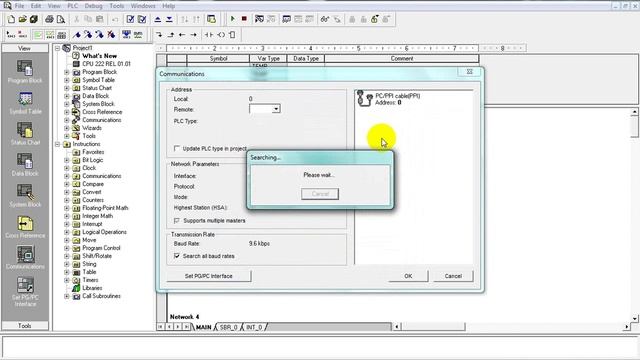This screenshot has width=640, height=360.
Task: Select Libraries in instruction tree
Action: pos(92,288)
